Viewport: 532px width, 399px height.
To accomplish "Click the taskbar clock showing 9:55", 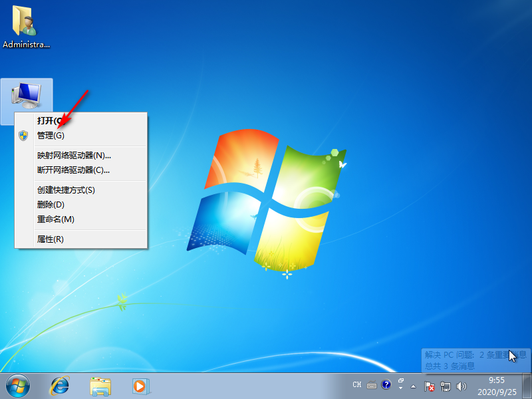I will tap(496, 386).
